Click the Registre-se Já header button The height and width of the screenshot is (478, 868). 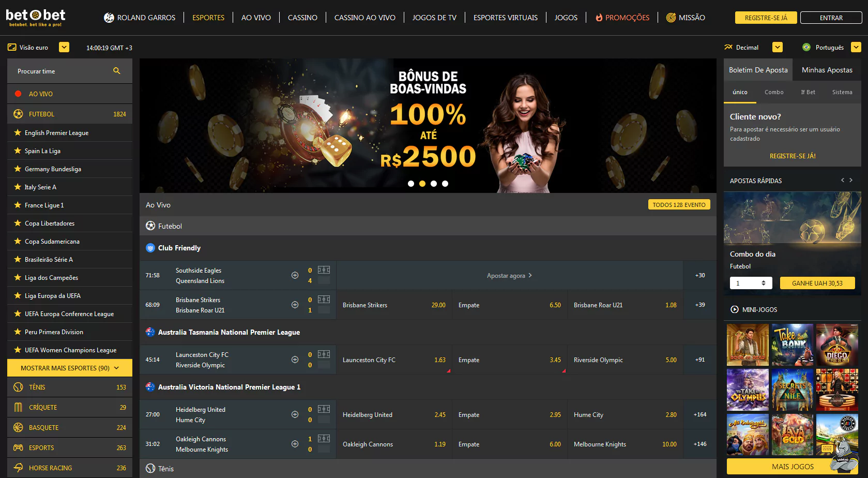click(x=766, y=18)
